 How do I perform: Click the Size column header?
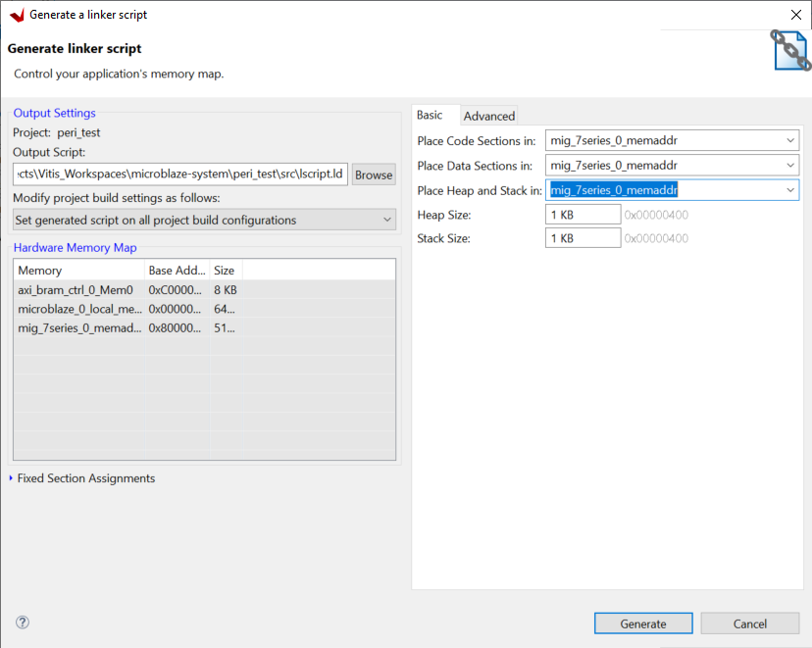click(226, 271)
